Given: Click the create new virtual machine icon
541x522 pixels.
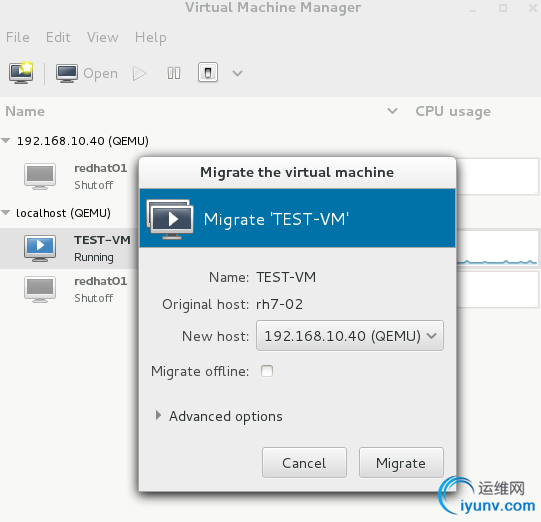Looking at the screenshot, I should [x=21, y=73].
